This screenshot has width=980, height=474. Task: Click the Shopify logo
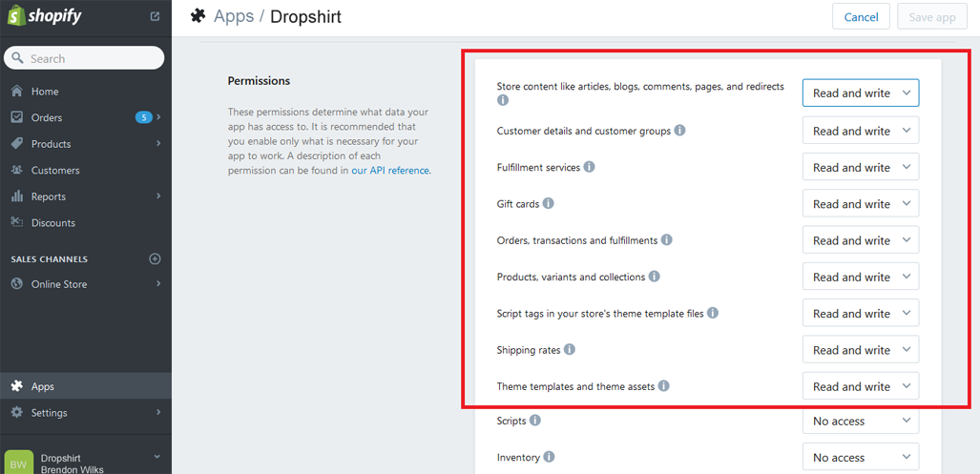[x=45, y=16]
